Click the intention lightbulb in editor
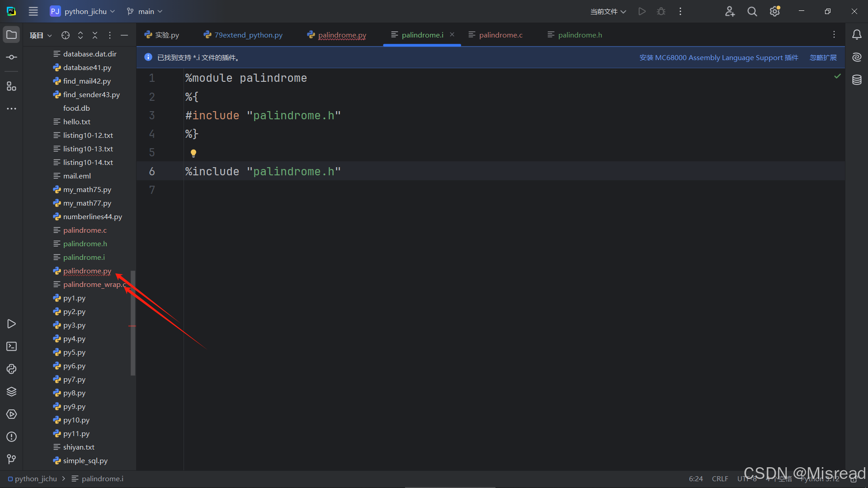 click(193, 153)
